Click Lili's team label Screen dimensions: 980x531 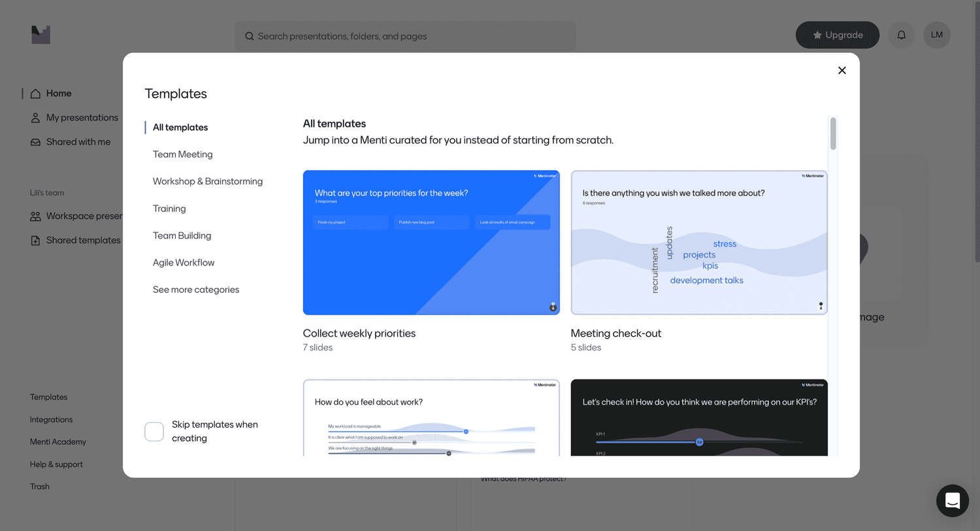(47, 193)
